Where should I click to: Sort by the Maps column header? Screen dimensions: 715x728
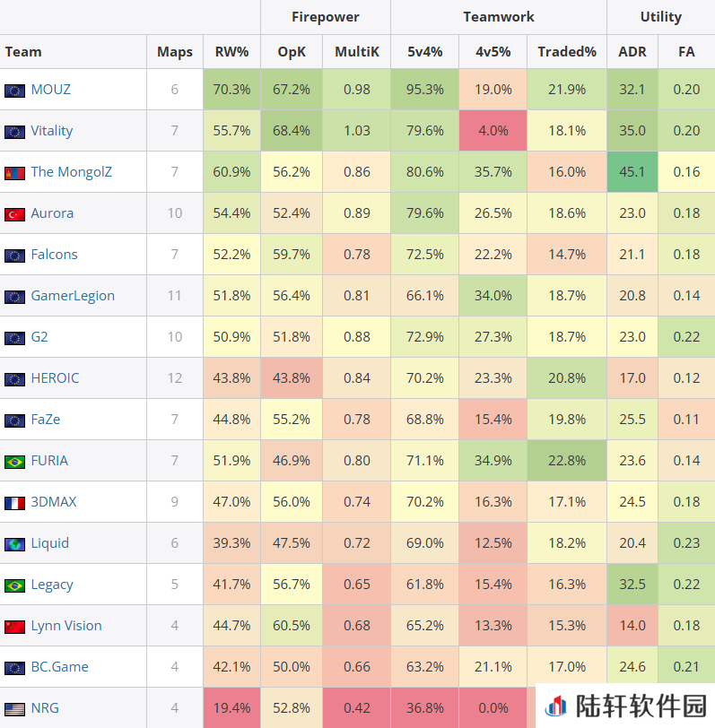(x=175, y=51)
